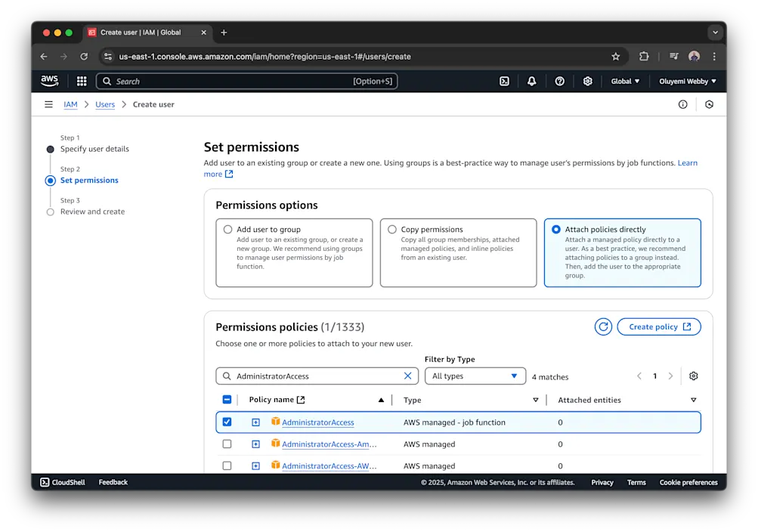758x532 pixels.
Task: Open the policies table column preferences gear
Action: [x=693, y=376]
